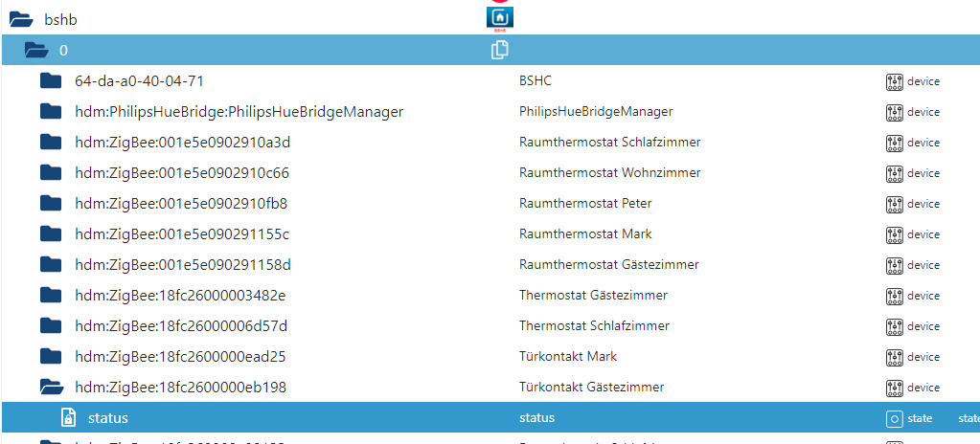Viewport: 980px width, 444px height.
Task: Click the copy icon in row 0
Action: tap(499, 51)
